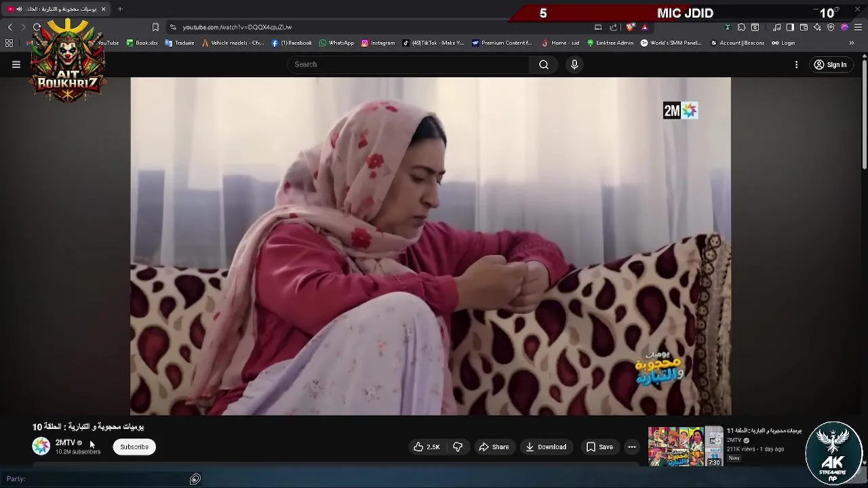Open site settings icon in address bar
This screenshot has height=488, width=868.
pos(173,27)
